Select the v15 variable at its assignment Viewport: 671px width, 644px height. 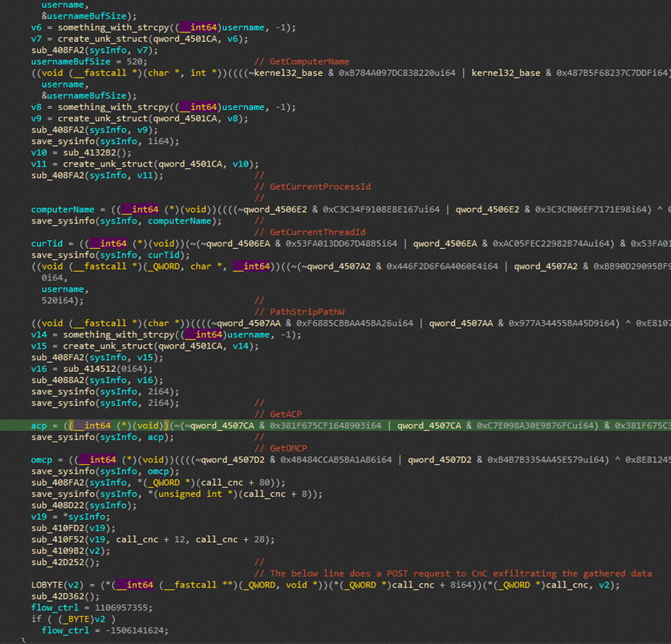39,346
